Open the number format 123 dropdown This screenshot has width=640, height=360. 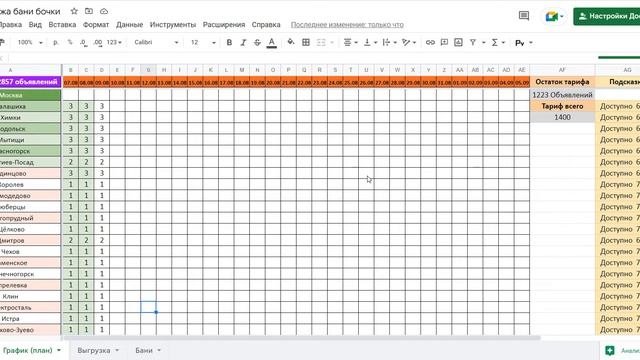[x=114, y=42]
